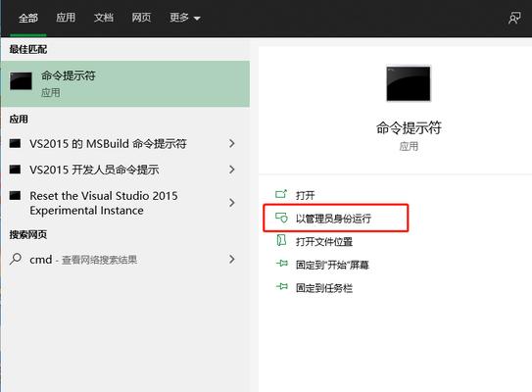Click the feedback person icon in the top bar
Screen dimensions: 532x392
click(x=514, y=18)
